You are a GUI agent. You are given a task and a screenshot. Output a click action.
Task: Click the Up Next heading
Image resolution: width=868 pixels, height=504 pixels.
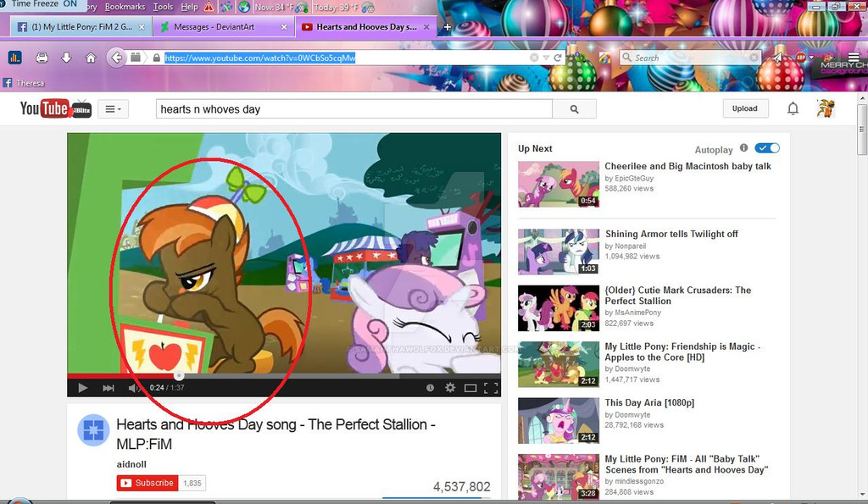[x=535, y=148]
